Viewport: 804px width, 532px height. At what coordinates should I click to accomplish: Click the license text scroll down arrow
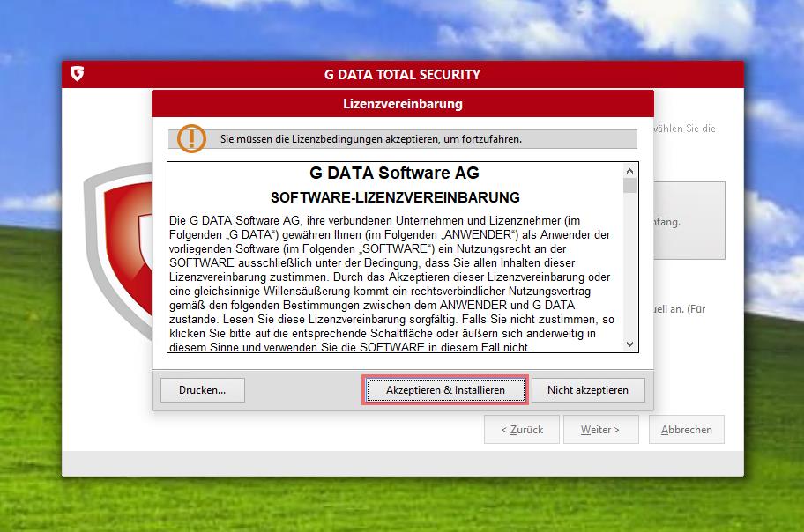pyautogui.click(x=629, y=344)
